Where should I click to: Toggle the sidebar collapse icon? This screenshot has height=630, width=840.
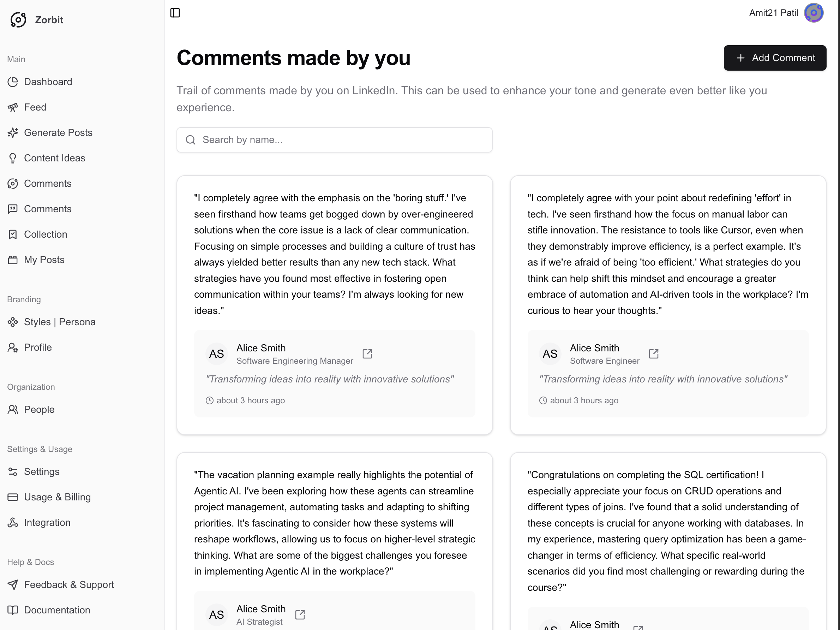[175, 13]
